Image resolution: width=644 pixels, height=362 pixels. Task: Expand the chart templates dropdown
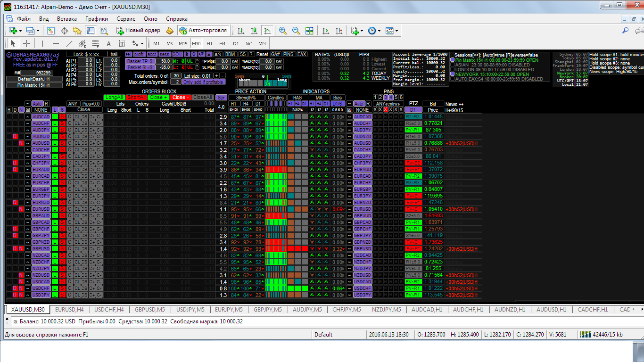[x=397, y=31]
